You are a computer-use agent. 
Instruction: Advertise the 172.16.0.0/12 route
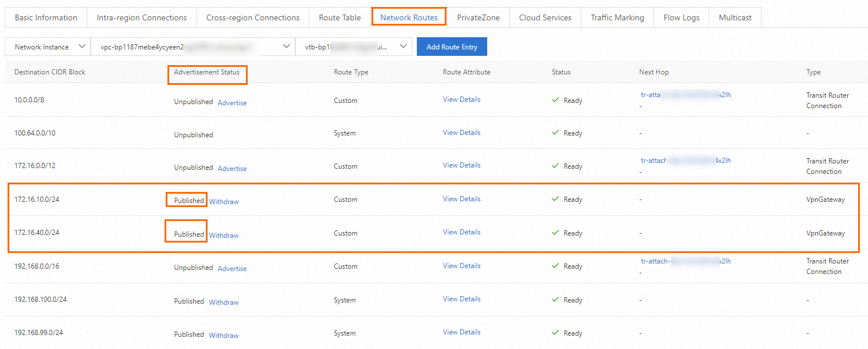(x=232, y=169)
